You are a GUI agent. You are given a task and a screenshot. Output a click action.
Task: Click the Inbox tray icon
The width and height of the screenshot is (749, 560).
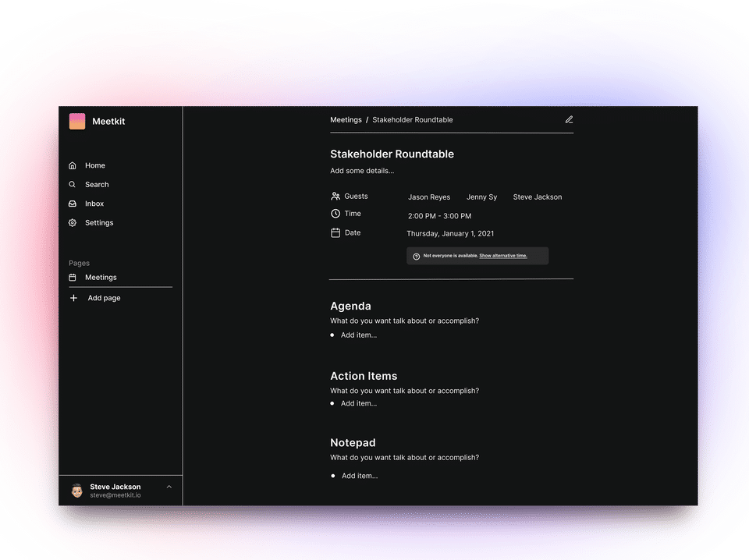tap(73, 204)
